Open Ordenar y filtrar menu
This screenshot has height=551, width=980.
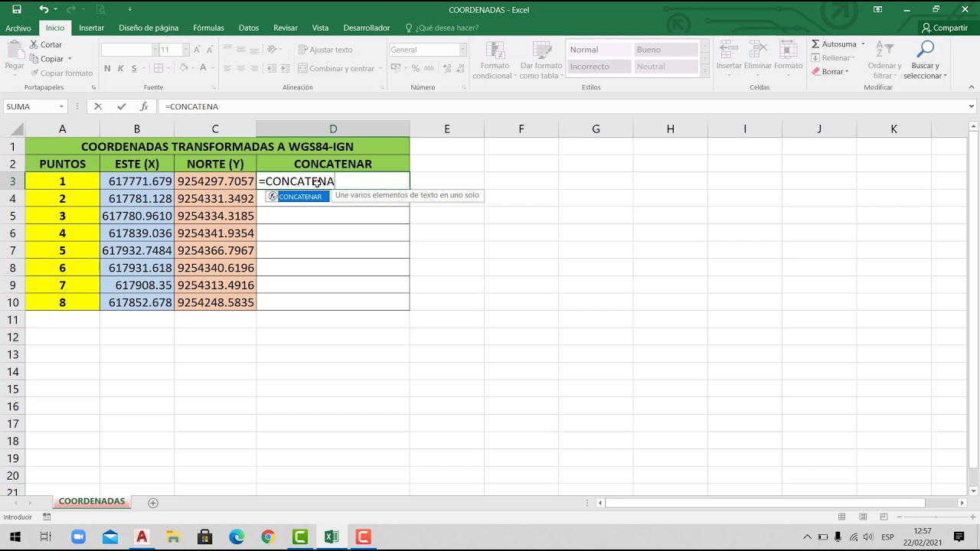(x=884, y=60)
